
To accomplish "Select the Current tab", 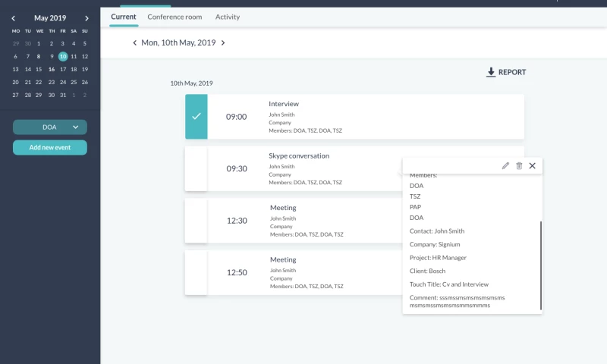I will point(124,17).
